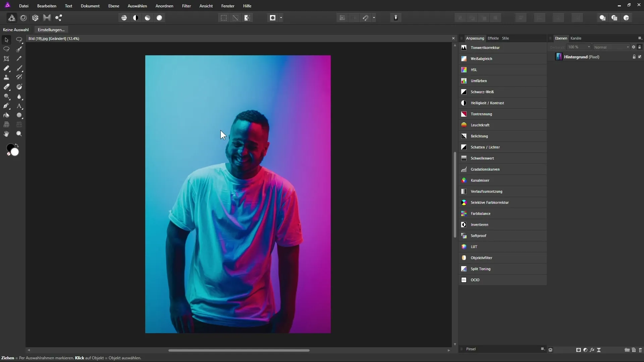
Task: Toggle visibility checkbox of Hintergrund layer
Action: click(x=640, y=57)
